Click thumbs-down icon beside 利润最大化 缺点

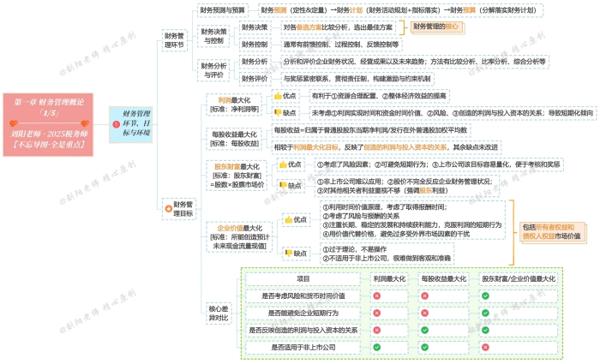point(278,112)
